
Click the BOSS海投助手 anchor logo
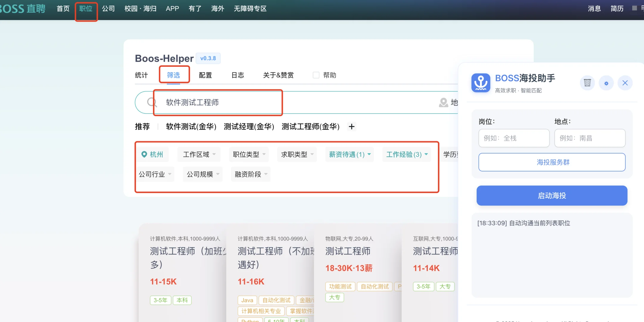(x=481, y=83)
